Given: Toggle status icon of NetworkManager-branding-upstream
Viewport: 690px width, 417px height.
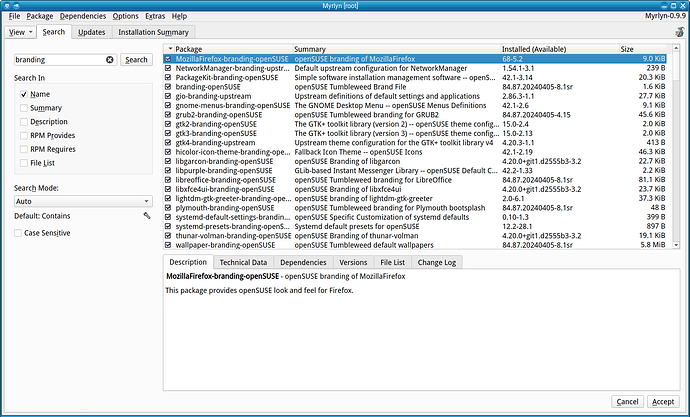Looking at the screenshot, I should click(x=168, y=68).
